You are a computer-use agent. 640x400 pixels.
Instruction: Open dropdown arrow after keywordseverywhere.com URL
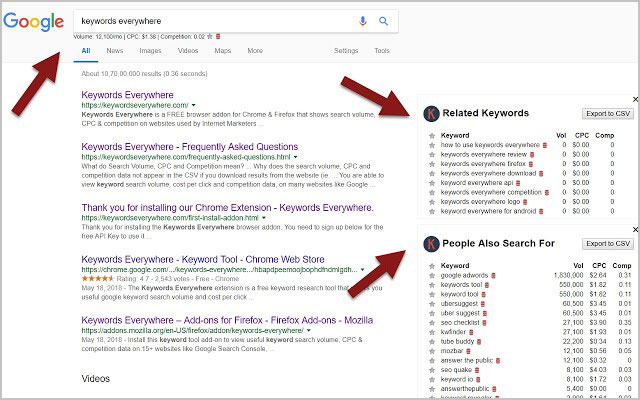[x=193, y=105]
